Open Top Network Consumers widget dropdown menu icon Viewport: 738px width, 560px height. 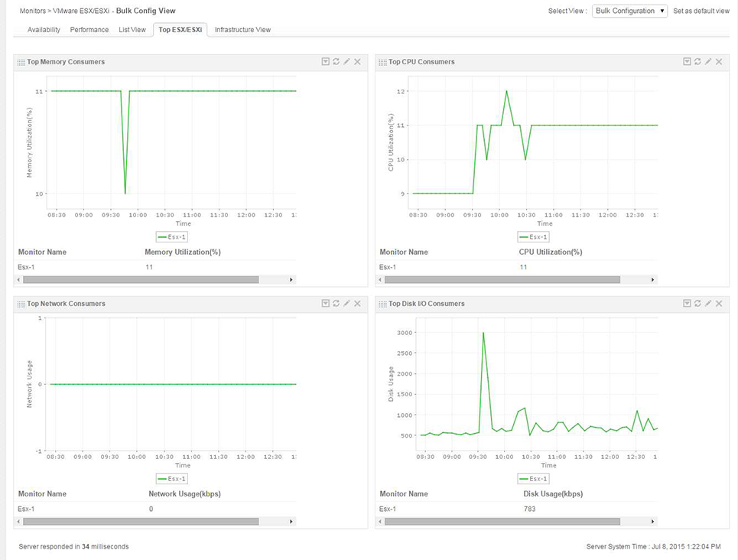coord(325,303)
